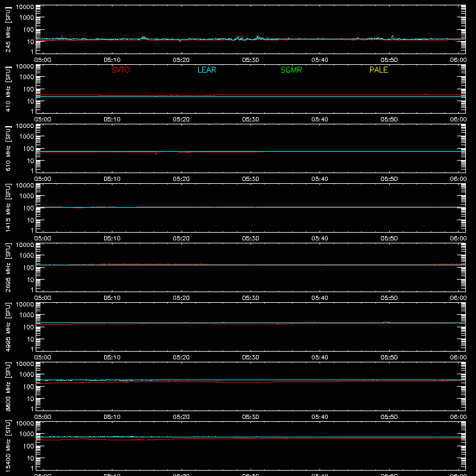Click the 1000 y-axis value on 4995 MHz plot
The image size is (476, 476).
[x=27, y=315]
